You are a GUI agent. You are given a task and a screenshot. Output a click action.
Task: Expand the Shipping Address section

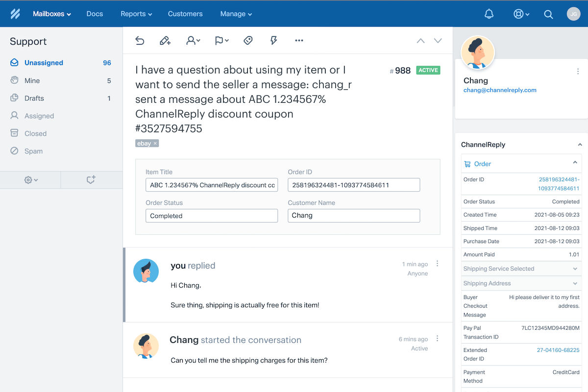522,283
